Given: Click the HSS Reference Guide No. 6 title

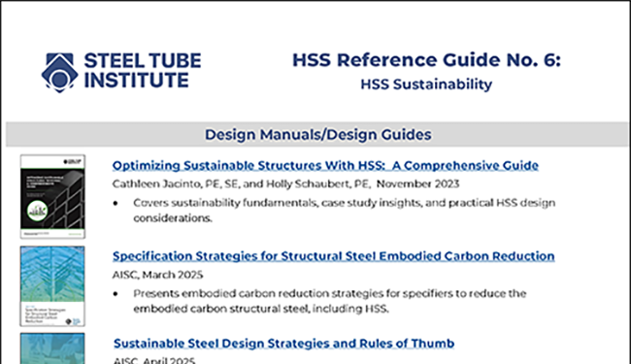Looking at the screenshot, I should click(x=426, y=60).
